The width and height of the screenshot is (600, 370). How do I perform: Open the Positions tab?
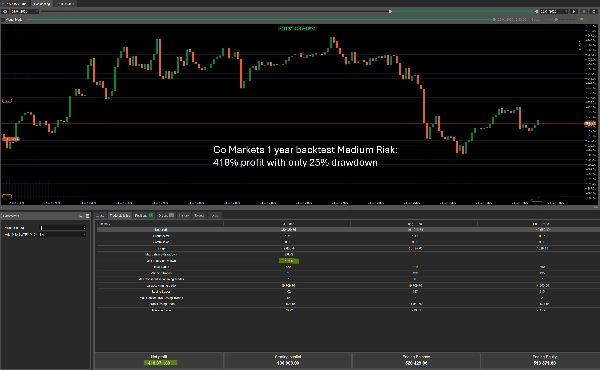coord(143,215)
